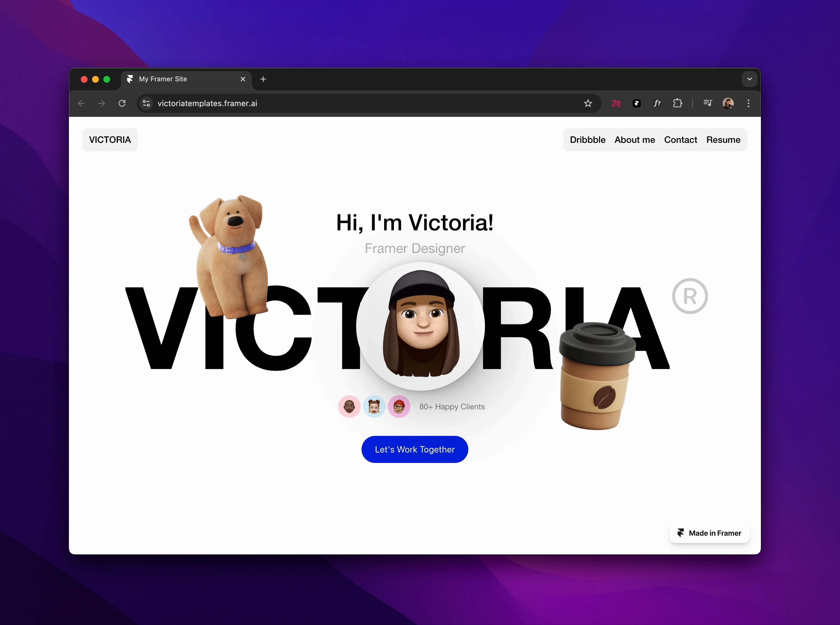
Task: Click the Framer extension icon in the toolbar
Action: (636, 103)
